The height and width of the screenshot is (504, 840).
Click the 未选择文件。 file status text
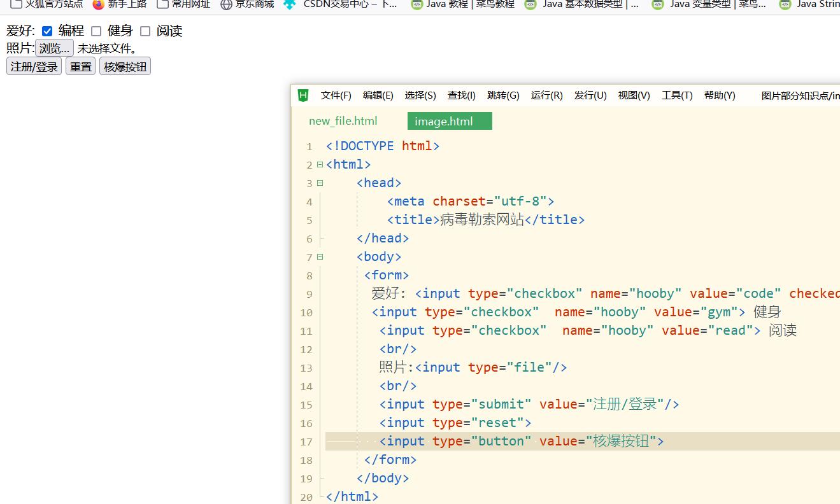click(x=107, y=48)
